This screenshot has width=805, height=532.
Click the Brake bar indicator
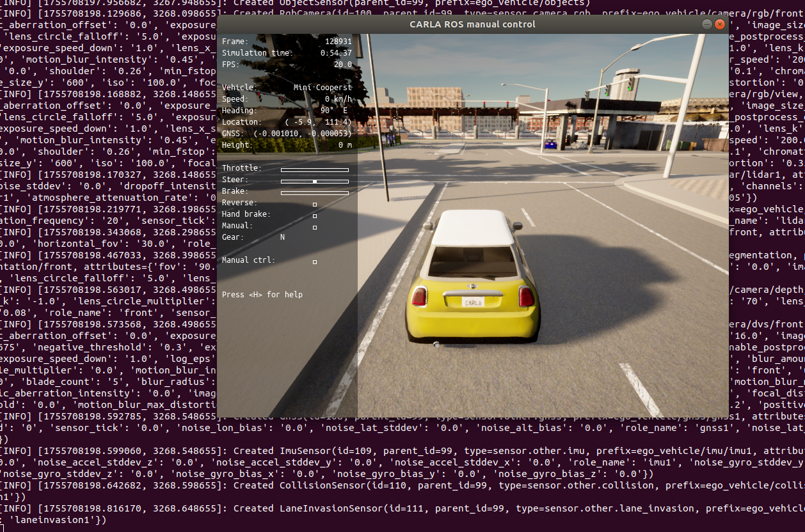tap(315, 193)
